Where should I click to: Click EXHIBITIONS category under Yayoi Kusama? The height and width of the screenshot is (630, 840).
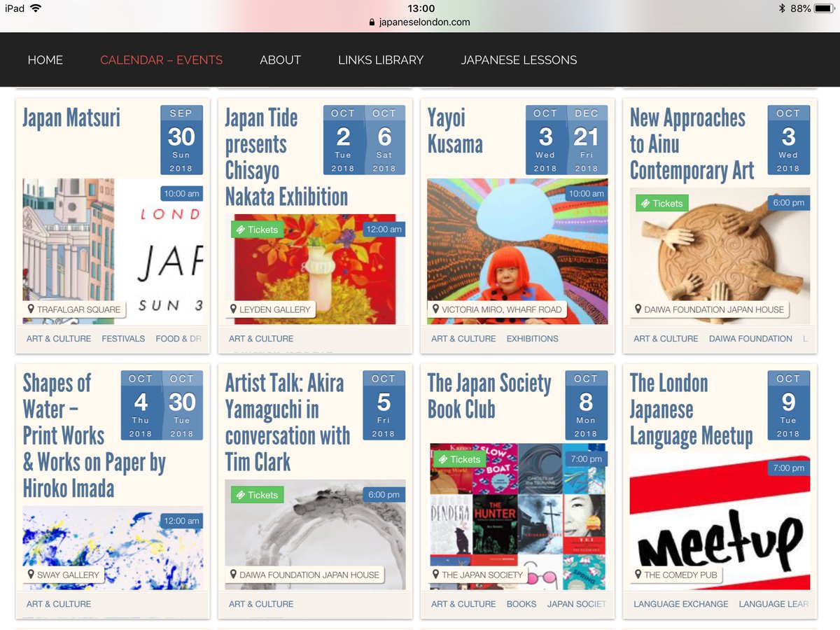532,339
